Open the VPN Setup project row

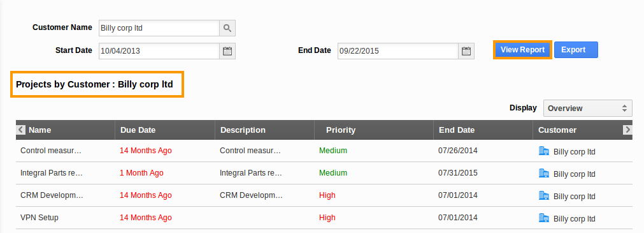coord(324,218)
